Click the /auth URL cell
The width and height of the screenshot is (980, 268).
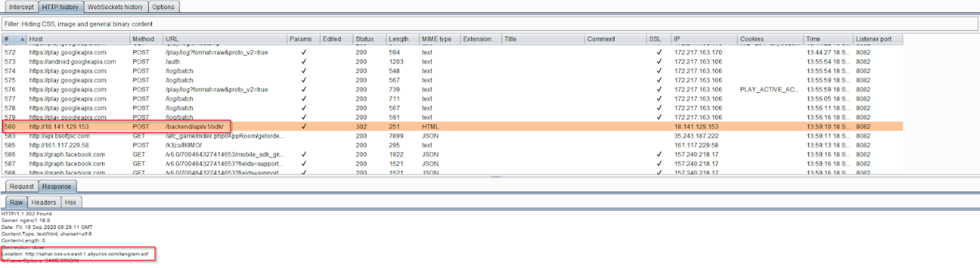173,62
